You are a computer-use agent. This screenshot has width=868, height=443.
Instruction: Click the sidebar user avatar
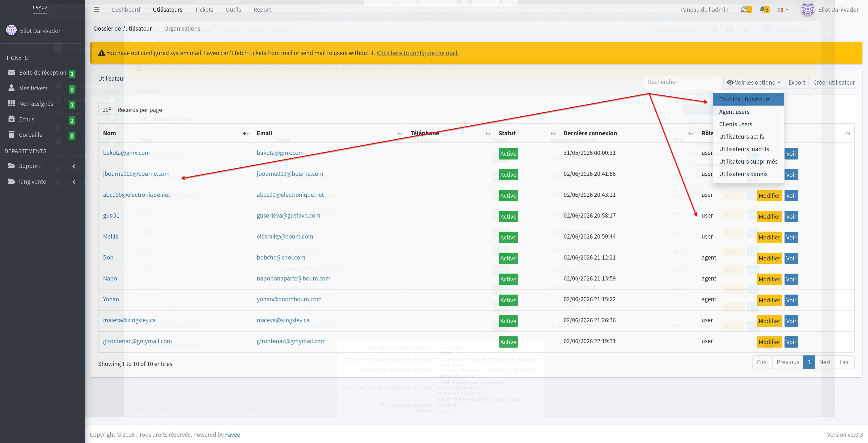coord(12,30)
